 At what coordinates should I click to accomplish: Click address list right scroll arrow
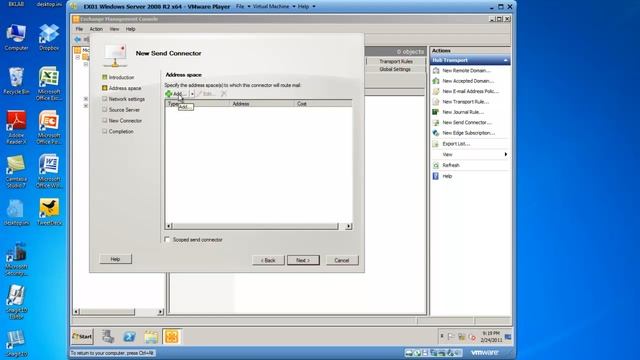click(x=349, y=226)
